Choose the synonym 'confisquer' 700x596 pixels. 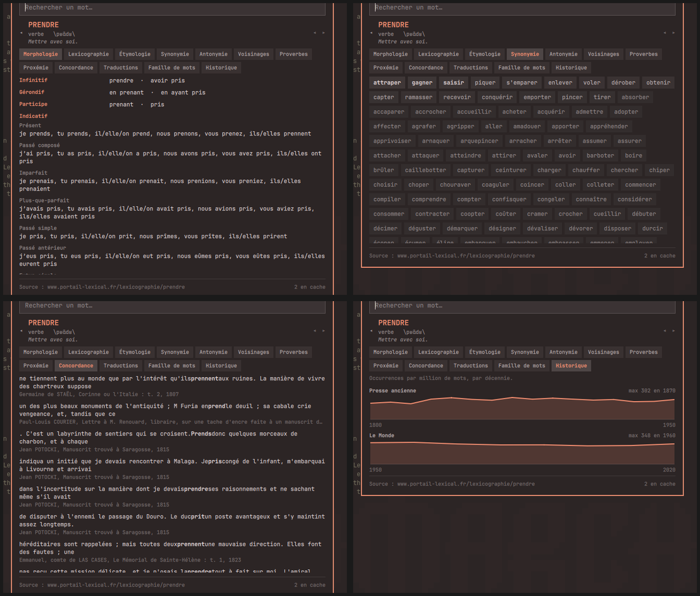509,200
